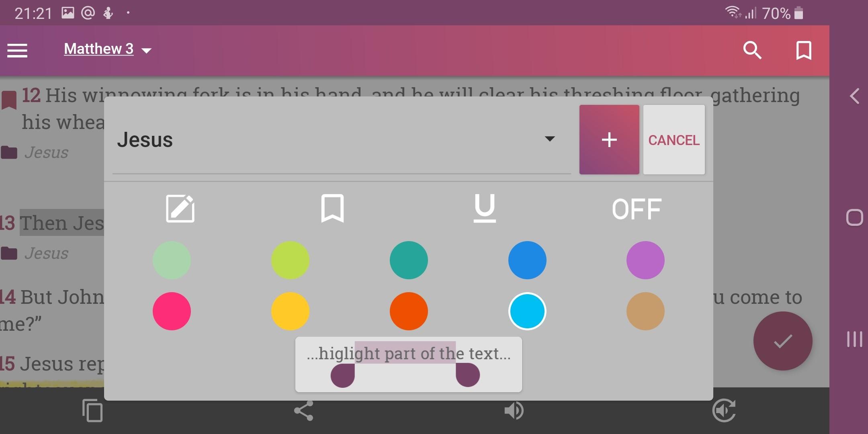Copy verse with bottom copy icon
Viewport: 868px width, 434px height.
click(92, 411)
